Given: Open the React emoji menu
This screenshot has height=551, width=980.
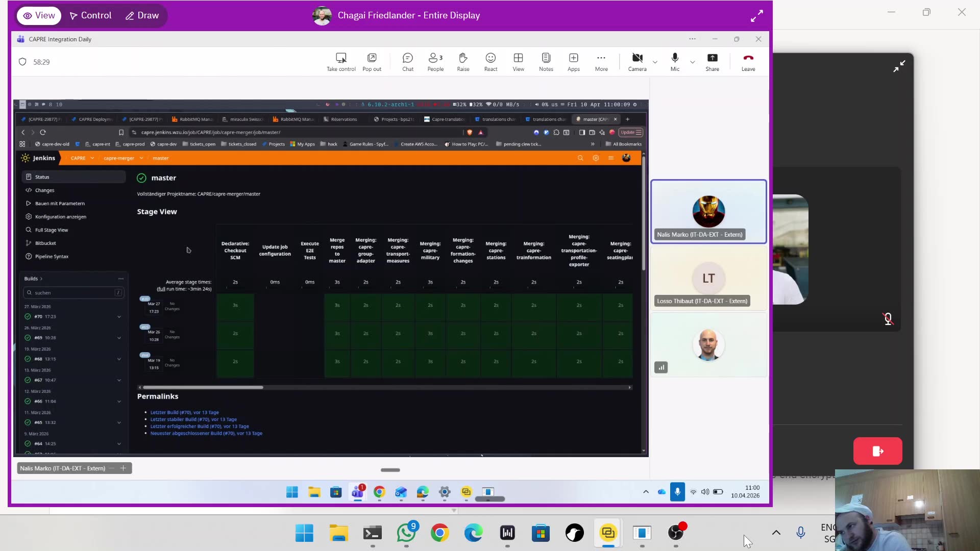Looking at the screenshot, I should [x=491, y=62].
